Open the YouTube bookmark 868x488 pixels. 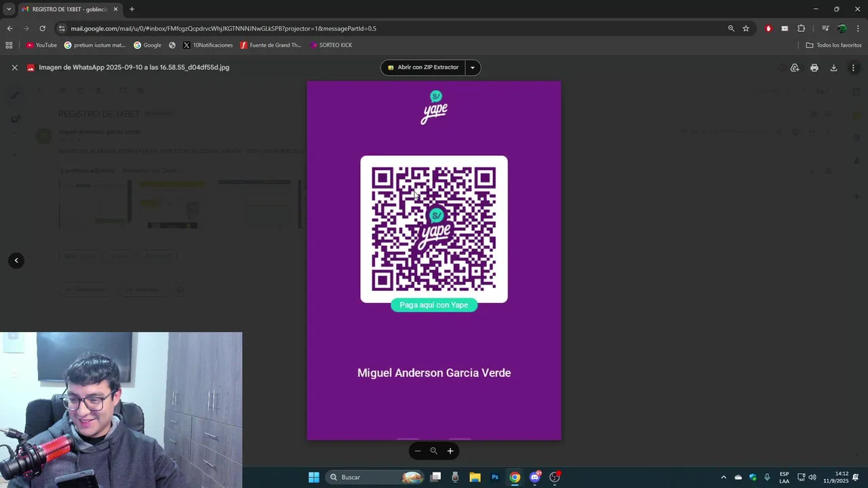click(x=41, y=45)
